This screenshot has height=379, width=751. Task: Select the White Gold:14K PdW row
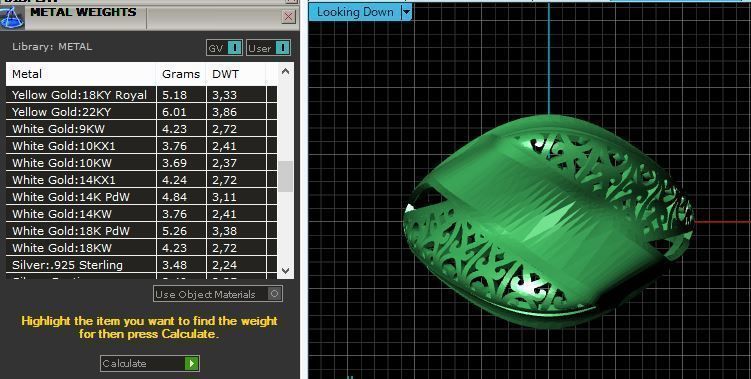pyautogui.click(x=142, y=196)
